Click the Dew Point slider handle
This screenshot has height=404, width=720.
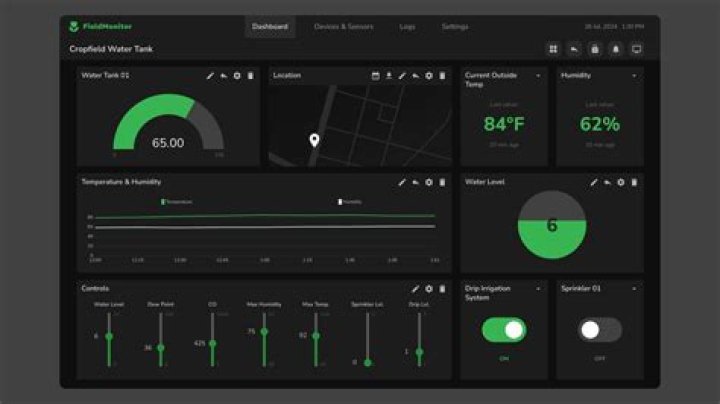coord(161,348)
